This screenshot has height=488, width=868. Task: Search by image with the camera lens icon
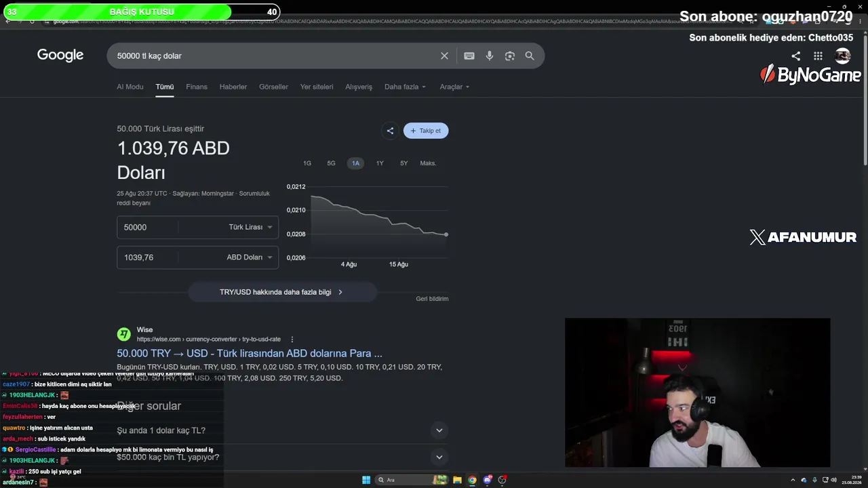510,56
